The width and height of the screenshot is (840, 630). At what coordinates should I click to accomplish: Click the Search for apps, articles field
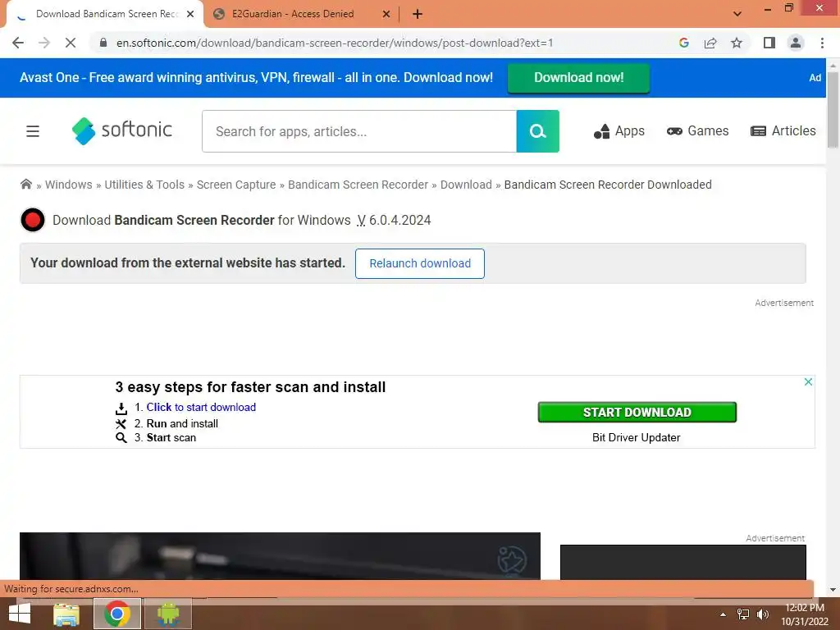tap(359, 131)
